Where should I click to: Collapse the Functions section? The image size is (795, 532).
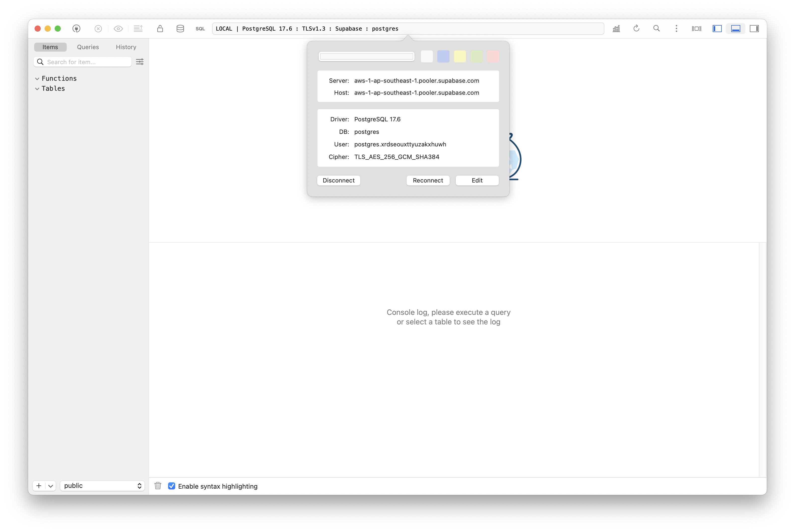37,78
